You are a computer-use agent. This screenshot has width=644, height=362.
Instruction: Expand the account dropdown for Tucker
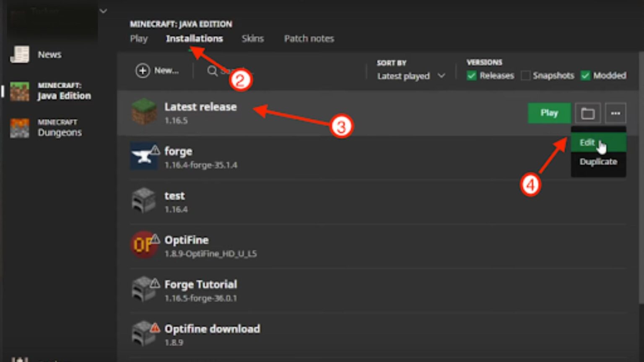(103, 11)
